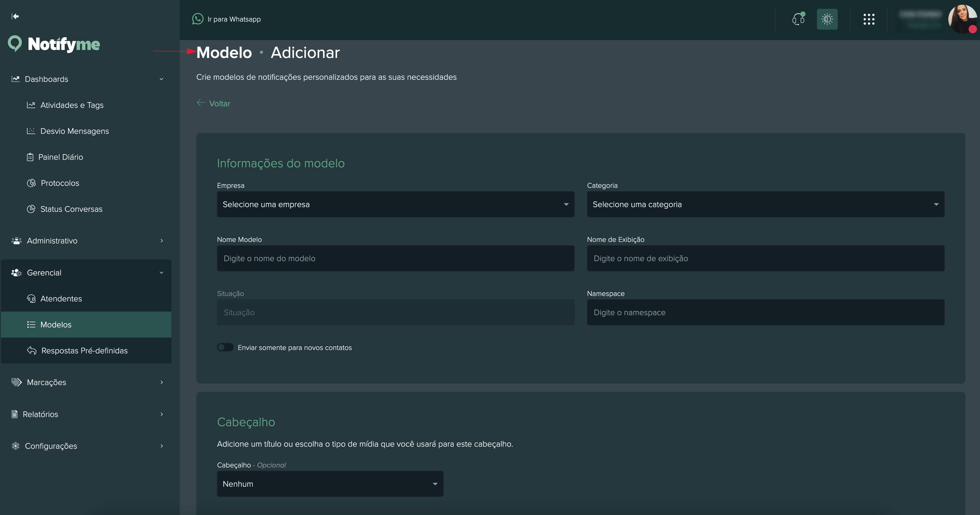
Task: Click the notifications headset icon top right
Action: point(798,19)
